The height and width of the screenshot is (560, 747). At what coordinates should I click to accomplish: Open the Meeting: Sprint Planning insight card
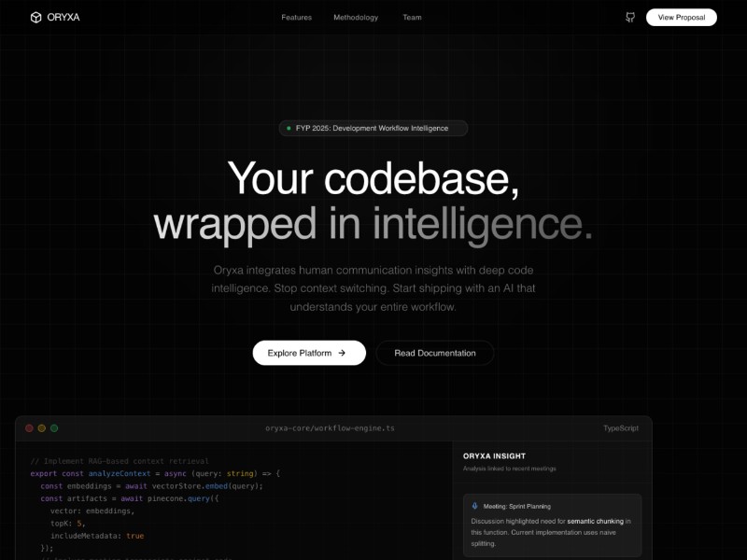pyautogui.click(x=551, y=525)
